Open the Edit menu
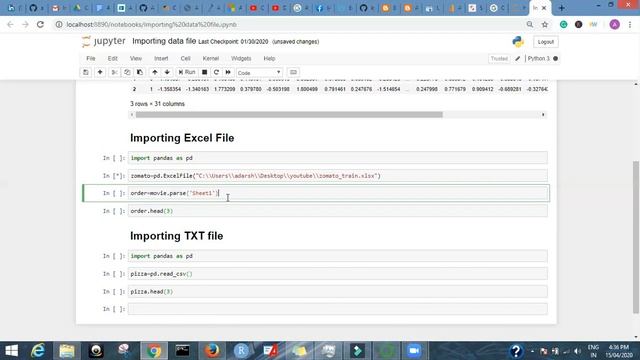 point(113,58)
